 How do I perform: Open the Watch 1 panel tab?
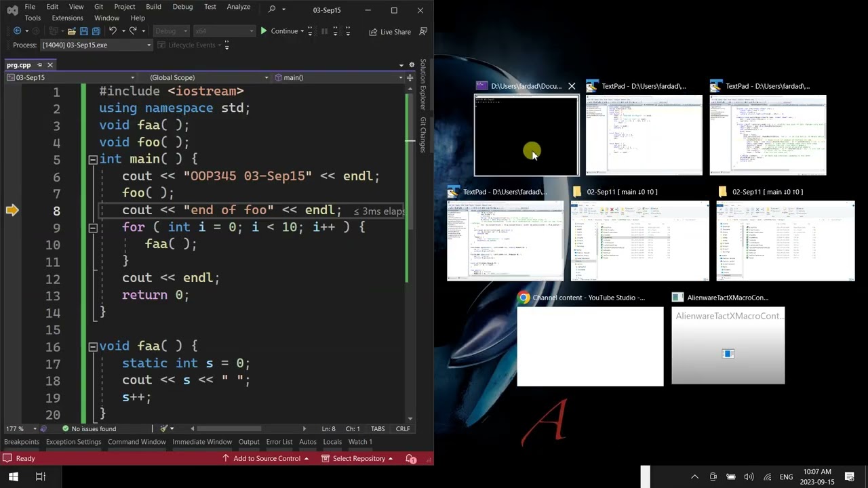[x=360, y=442]
